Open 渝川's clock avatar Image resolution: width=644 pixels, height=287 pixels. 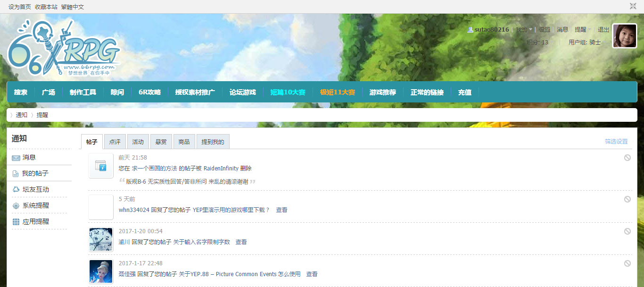pos(101,239)
